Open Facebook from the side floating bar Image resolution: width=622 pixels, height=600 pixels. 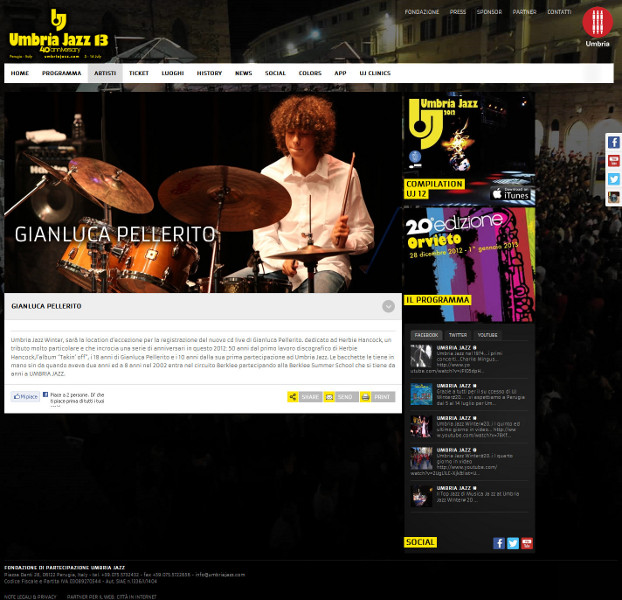[x=614, y=142]
